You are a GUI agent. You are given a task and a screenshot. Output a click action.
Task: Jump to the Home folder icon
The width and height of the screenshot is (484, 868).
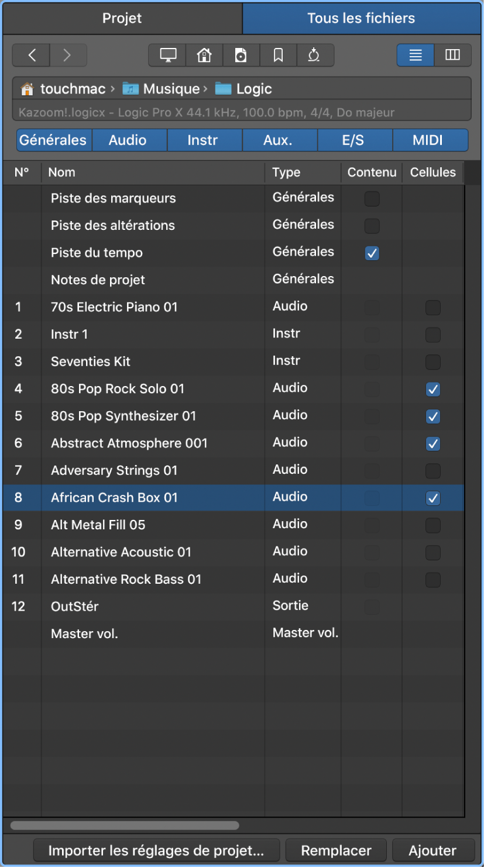coord(204,55)
